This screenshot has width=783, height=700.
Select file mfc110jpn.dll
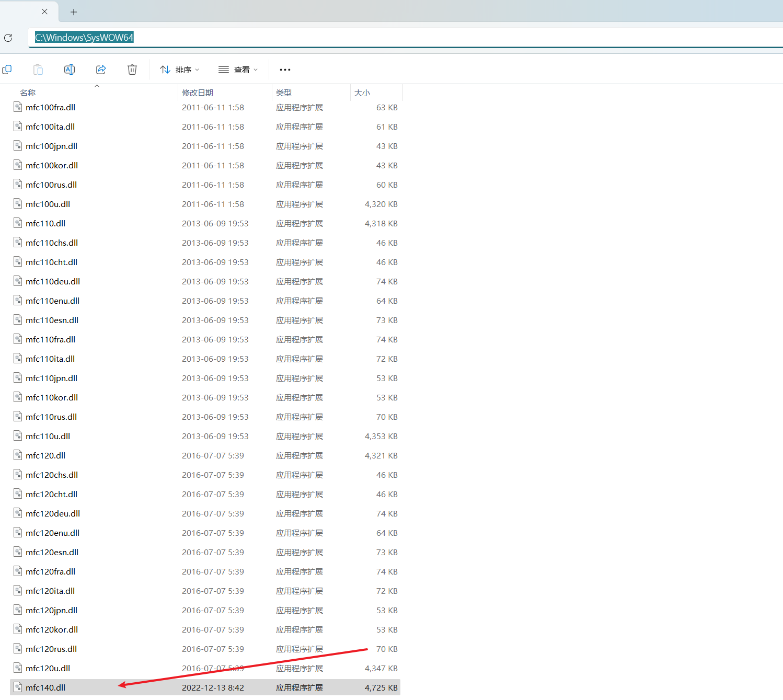(51, 378)
